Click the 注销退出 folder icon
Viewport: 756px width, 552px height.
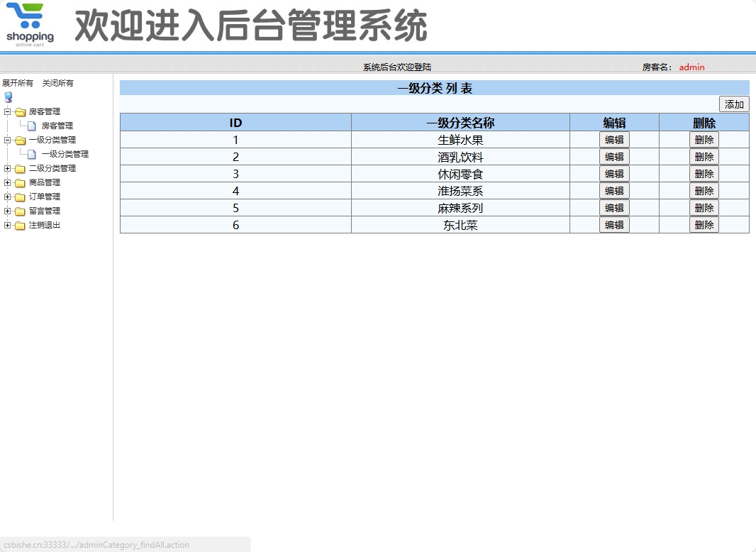tap(21, 226)
